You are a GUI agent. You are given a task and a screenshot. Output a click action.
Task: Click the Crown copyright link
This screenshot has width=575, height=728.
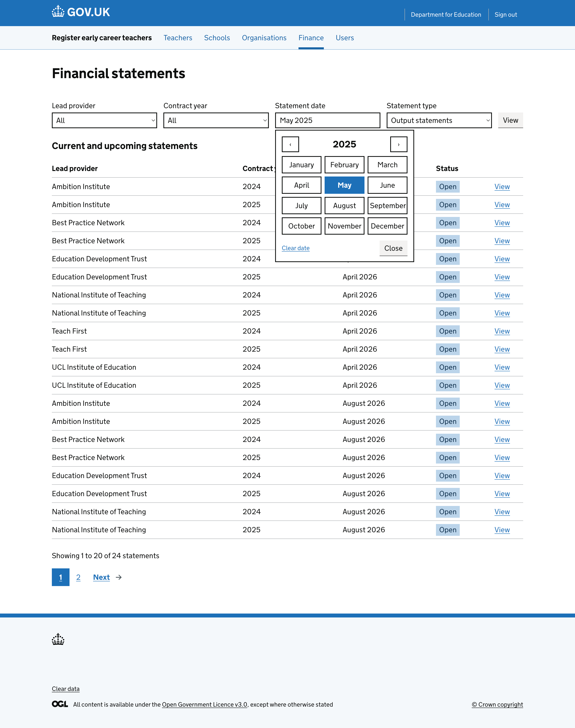[x=497, y=704]
